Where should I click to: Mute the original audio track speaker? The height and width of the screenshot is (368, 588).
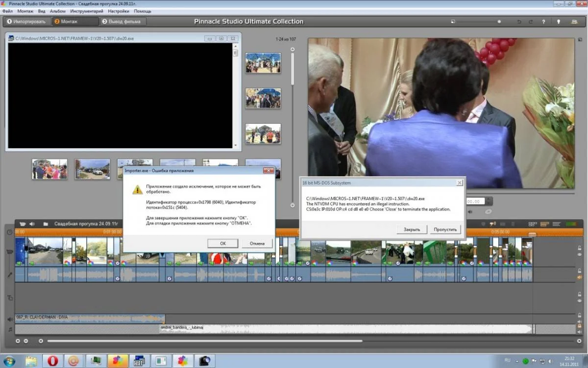579,277
